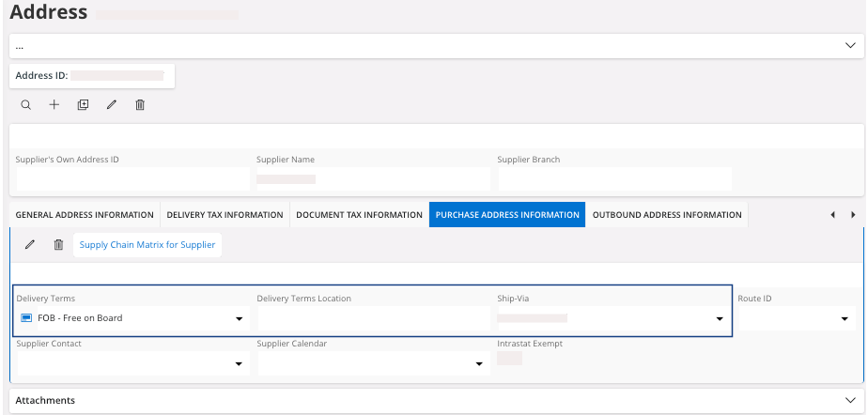Click the trash icon under Address ID
The image size is (868, 415).
[x=140, y=105]
